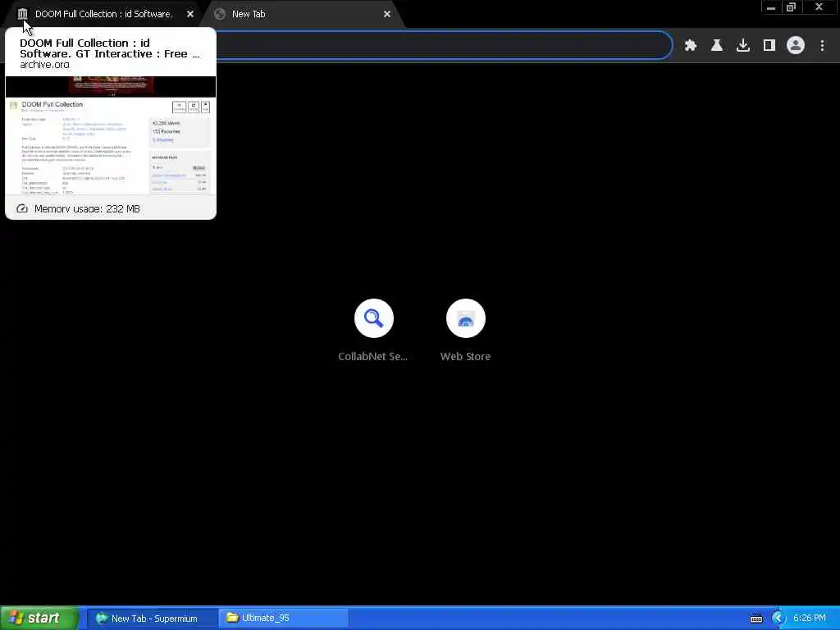Close the DOOM Full Collection tab
This screenshot has height=630, width=840.
coord(190,14)
